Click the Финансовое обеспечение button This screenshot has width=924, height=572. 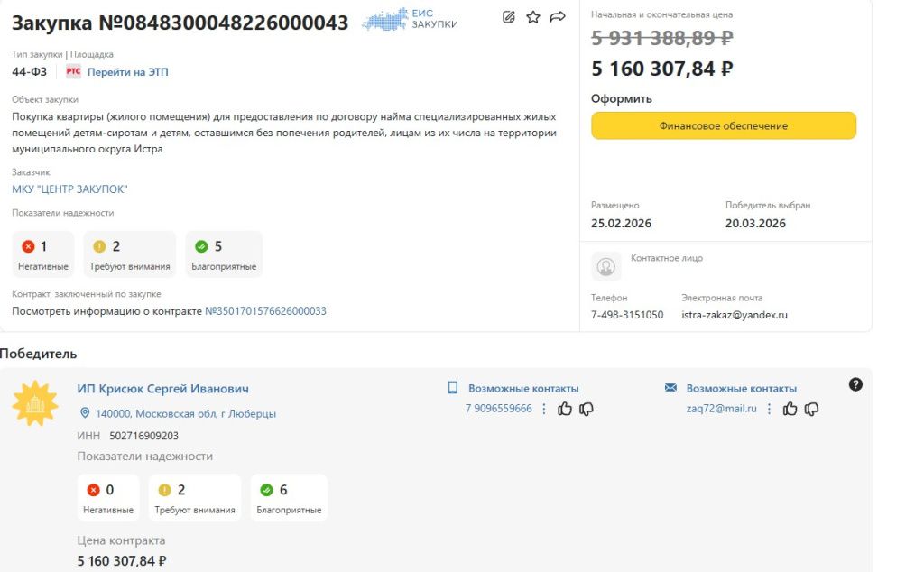tap(723, 125)
